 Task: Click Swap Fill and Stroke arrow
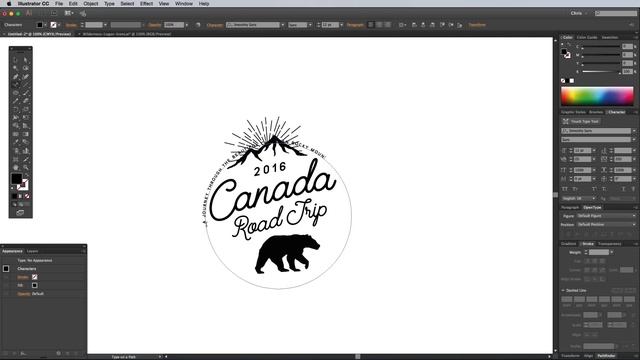click(x=27, y=176)
